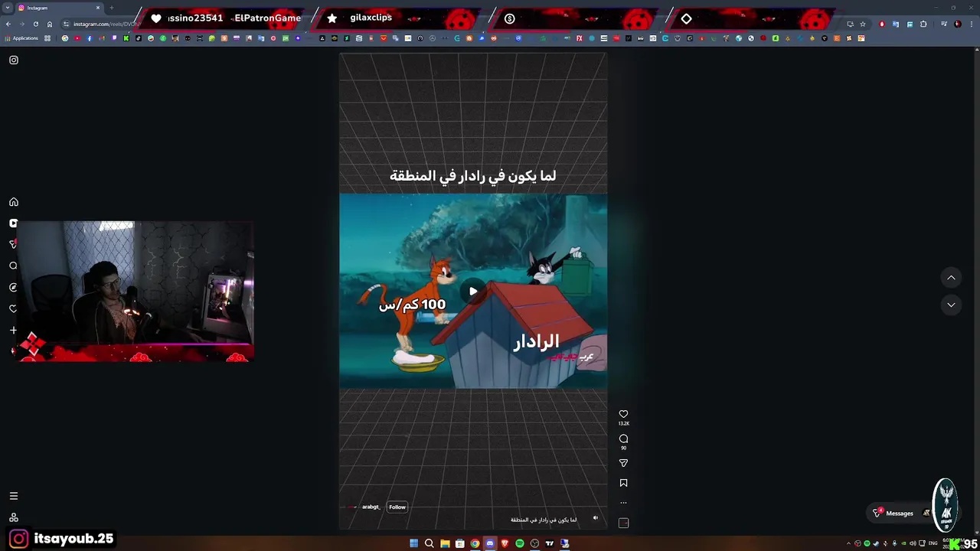Image resolution: width=980 pixels, height=551 pixels.
Task: Open Notifications heart in sidebar
Action: pyautogui.click(x=14, y=308)
